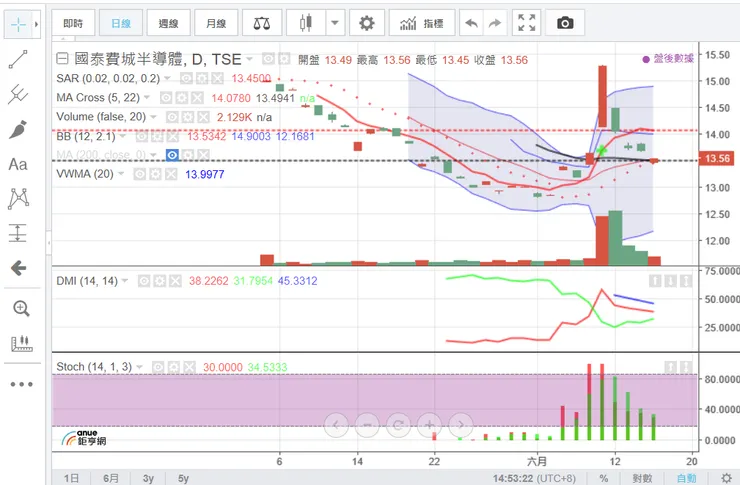Screen dimensions: 740x485
Task: Open bottom-right chart properties gear
Action: click(x=727, y=478)
